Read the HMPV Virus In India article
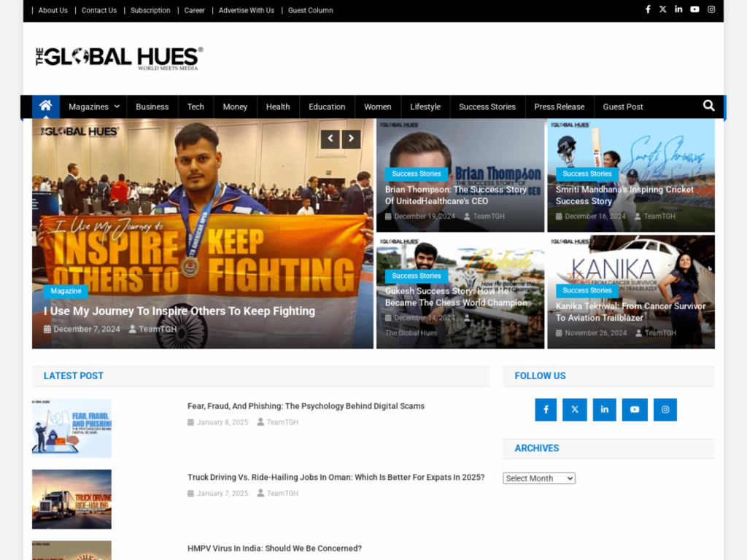 coord(274,548)
